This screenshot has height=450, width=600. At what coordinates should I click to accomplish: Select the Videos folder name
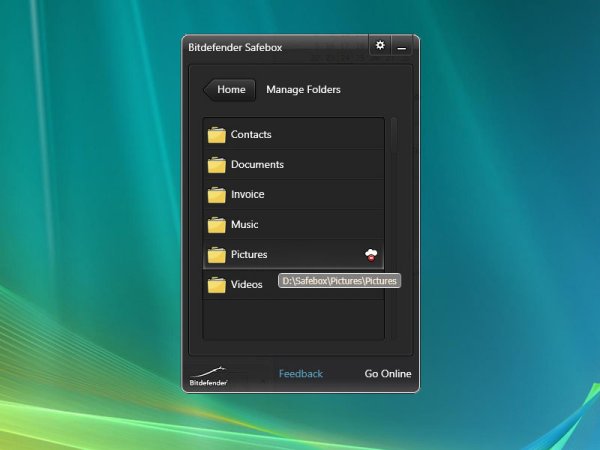[x=247, y=284]
